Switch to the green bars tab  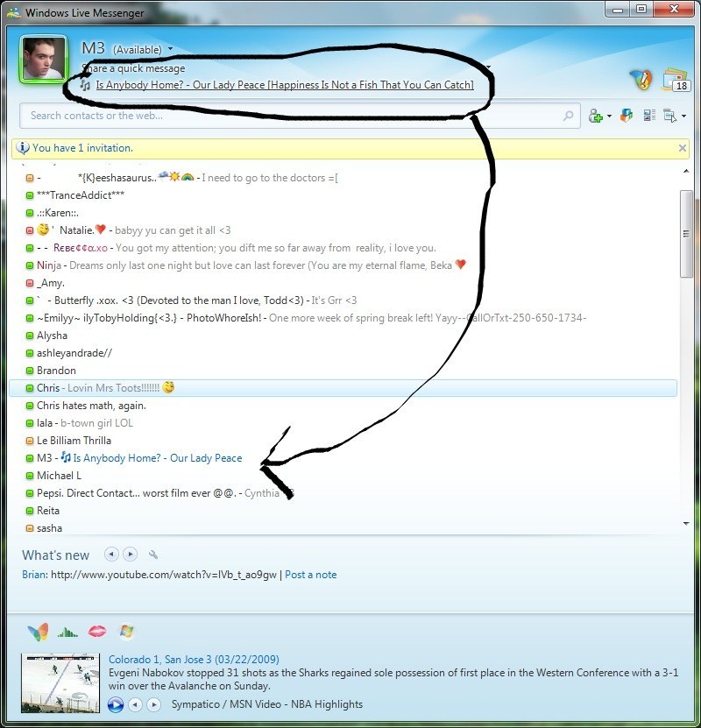(67, 632)
